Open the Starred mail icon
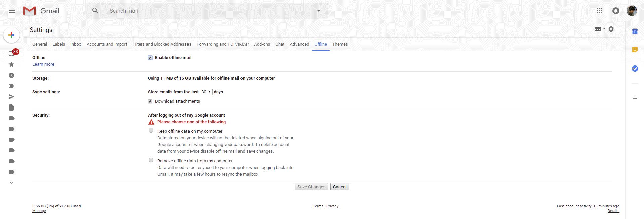 coord(11,64)
